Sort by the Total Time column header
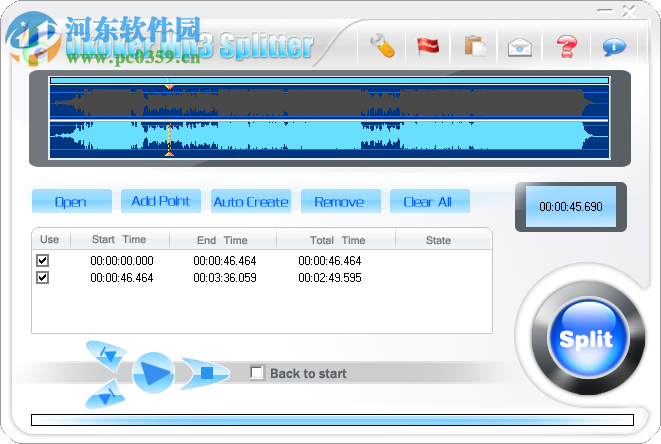This screenshot has width=661, height=444. coord(336,239)
